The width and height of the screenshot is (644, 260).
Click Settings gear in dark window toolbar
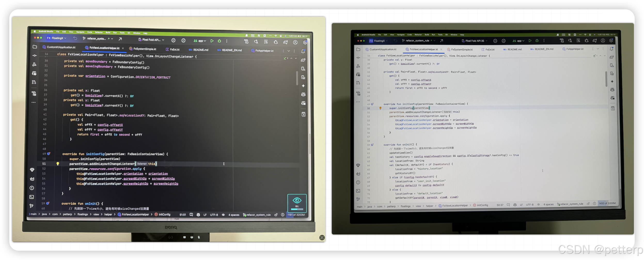coord(305,43)
